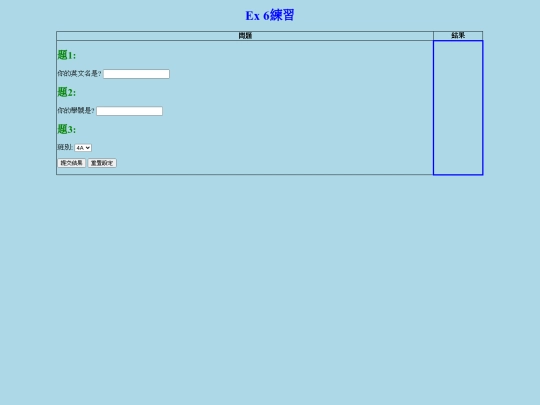The height and width of the screenshot is (405, 540).
Task: Click the submit result button
Action: 71,163
